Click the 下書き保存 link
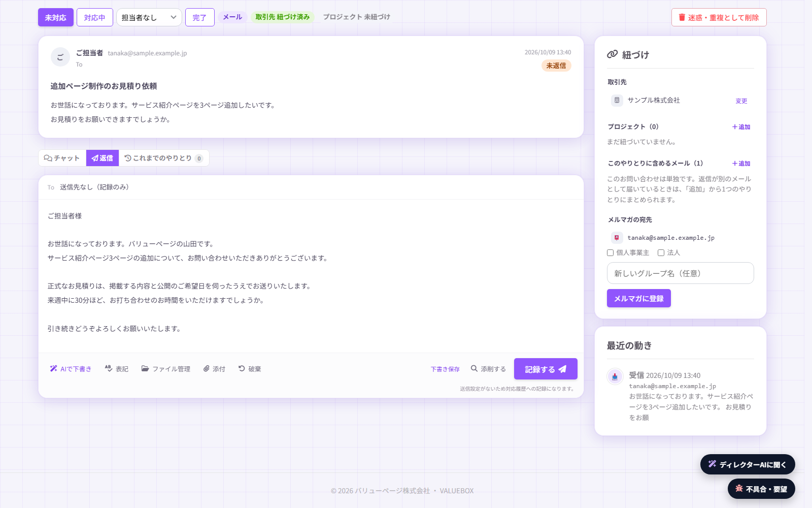812x508 pixels. pos(445,369)
